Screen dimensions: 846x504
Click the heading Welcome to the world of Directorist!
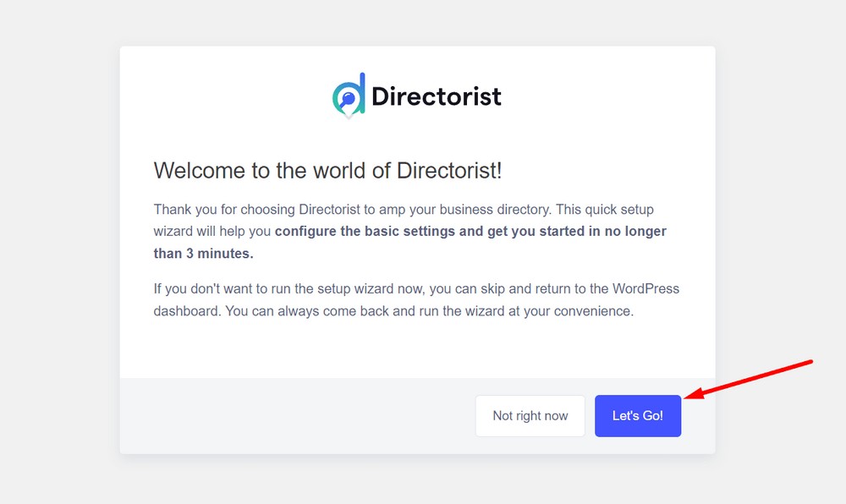click(327, 170)
